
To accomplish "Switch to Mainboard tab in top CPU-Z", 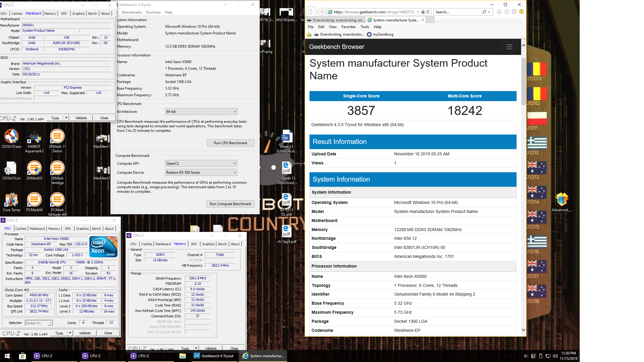I will 33,13.
